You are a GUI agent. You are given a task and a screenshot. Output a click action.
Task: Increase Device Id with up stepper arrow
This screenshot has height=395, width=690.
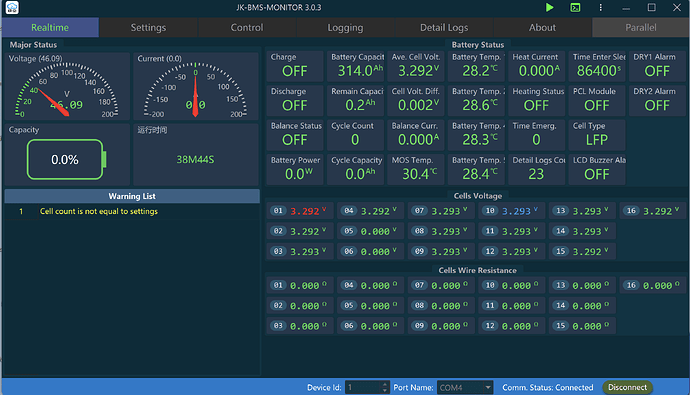click(x=385, y=384)
